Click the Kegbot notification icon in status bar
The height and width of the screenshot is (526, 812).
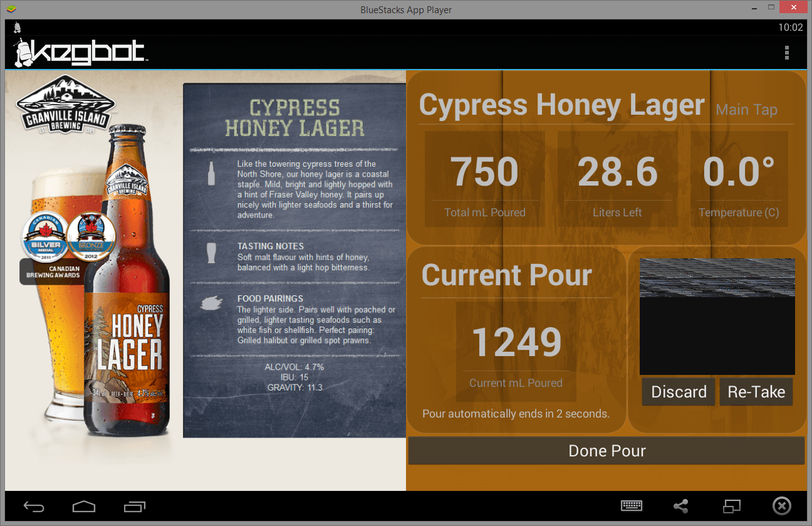coord(18,28)
